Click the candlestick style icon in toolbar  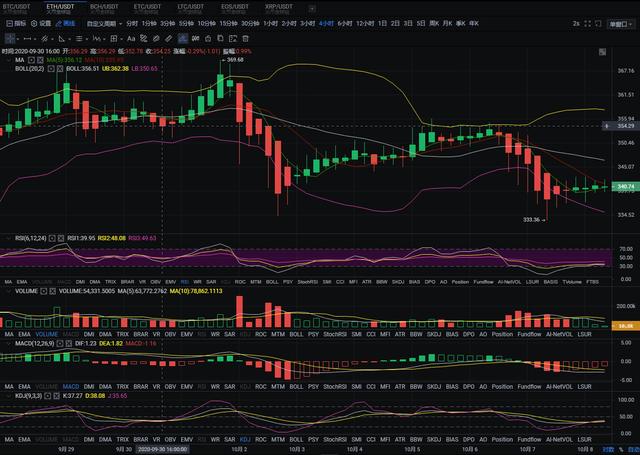196,39
